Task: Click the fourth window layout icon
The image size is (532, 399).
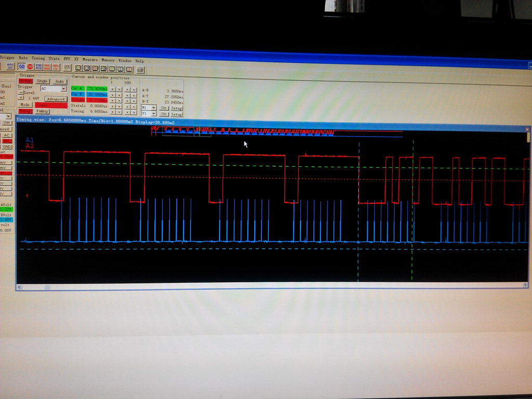Action: point(104,69)
